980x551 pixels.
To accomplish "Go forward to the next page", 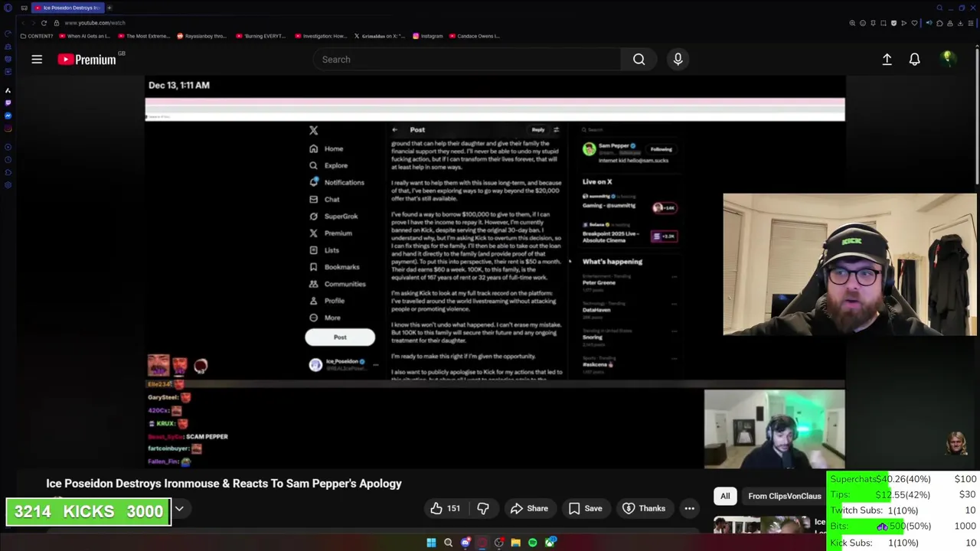I will click(33, 23).
